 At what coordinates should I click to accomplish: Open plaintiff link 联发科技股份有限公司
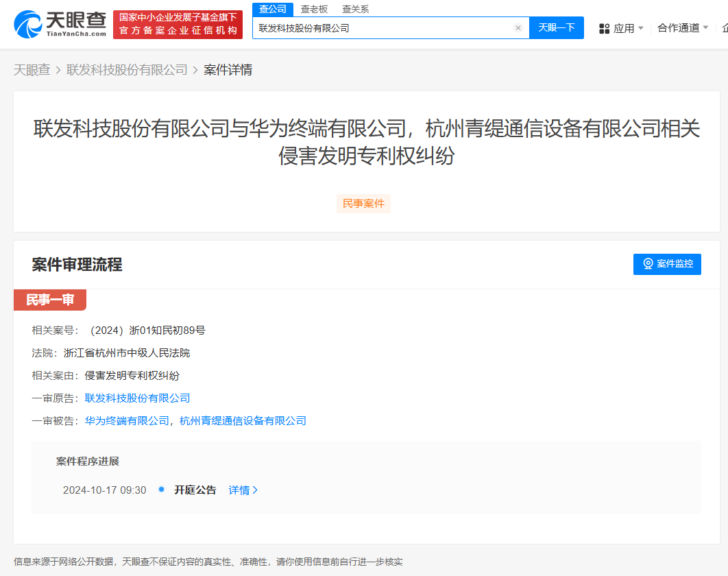tap(138, 398)
